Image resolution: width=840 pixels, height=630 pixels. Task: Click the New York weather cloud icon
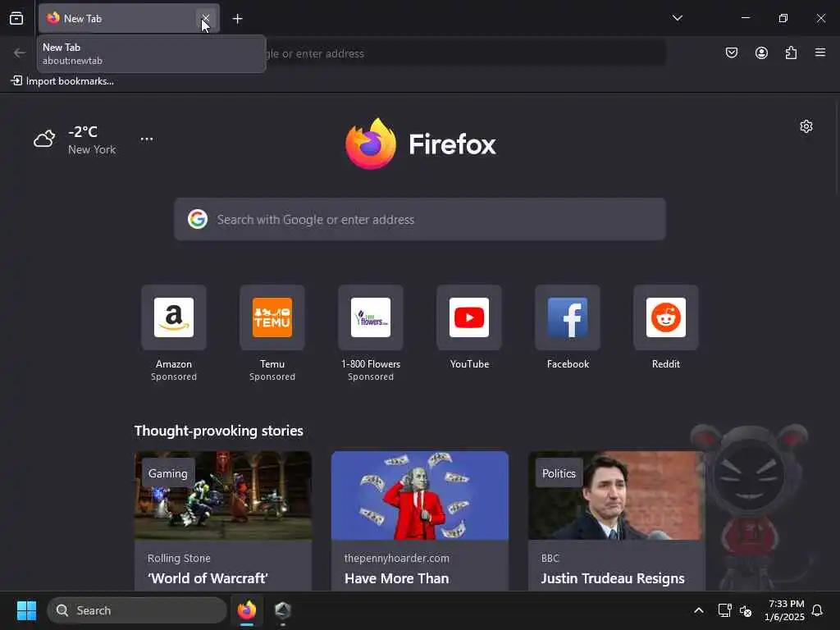point(44,139)
